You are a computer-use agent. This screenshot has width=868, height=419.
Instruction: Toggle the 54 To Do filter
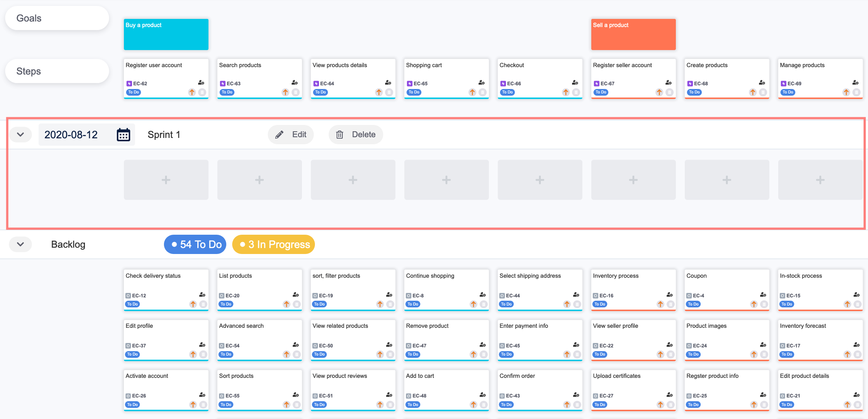(x=195, y=244)
